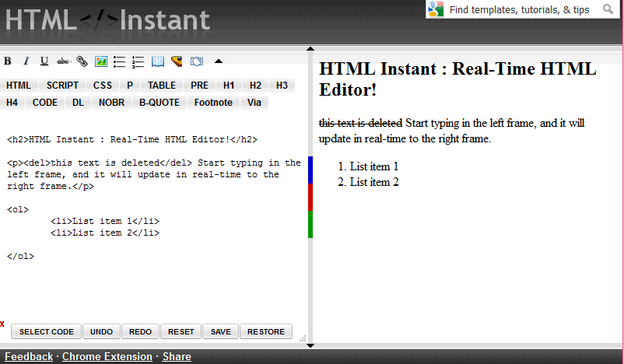Apply italic formatting icon

pos(26,61)
